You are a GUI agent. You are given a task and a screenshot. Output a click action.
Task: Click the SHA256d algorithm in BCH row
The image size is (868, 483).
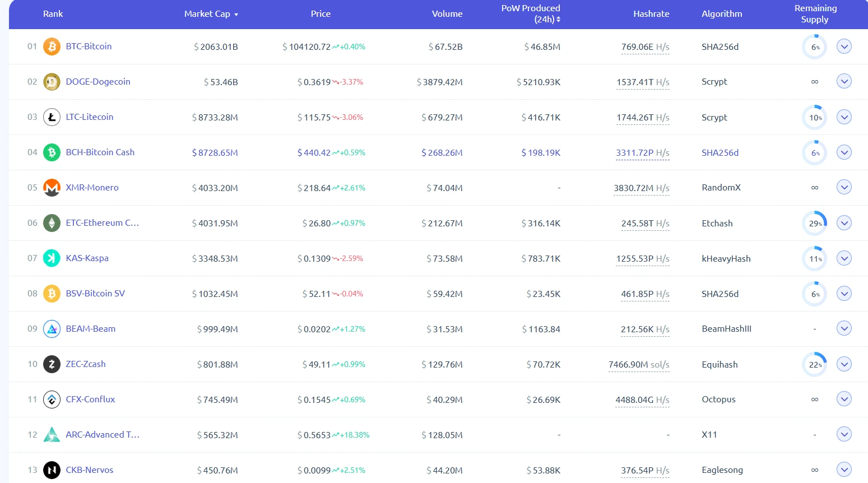pos(720,152)
